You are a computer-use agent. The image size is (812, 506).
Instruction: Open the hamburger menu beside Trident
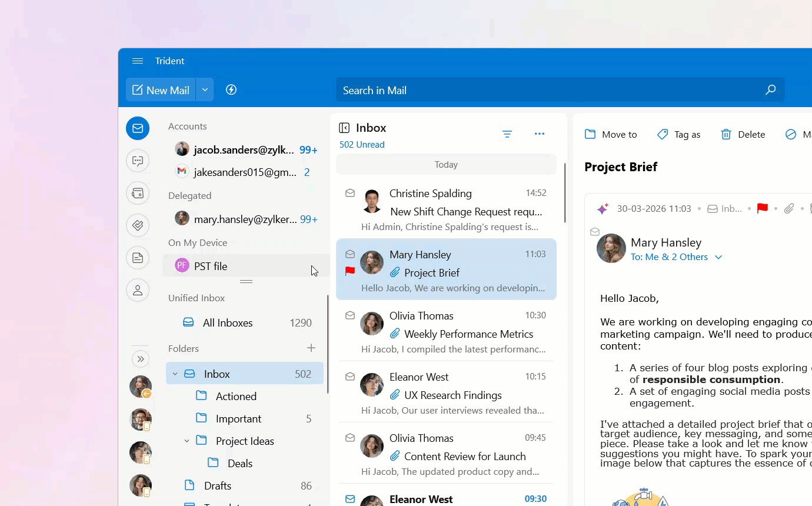coord(138,61)
